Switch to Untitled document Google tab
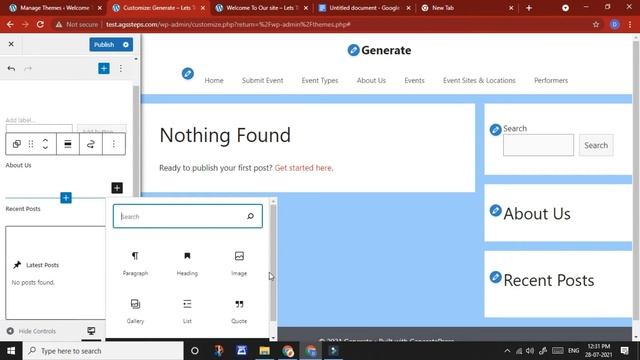Screen dimensions: 640x360 [364, 8]
